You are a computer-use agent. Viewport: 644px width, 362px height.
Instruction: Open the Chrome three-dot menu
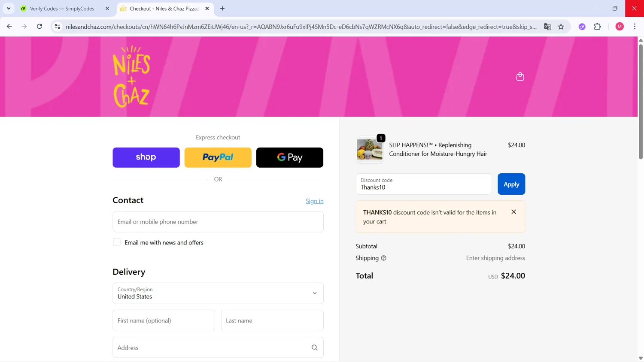point(635,27)
